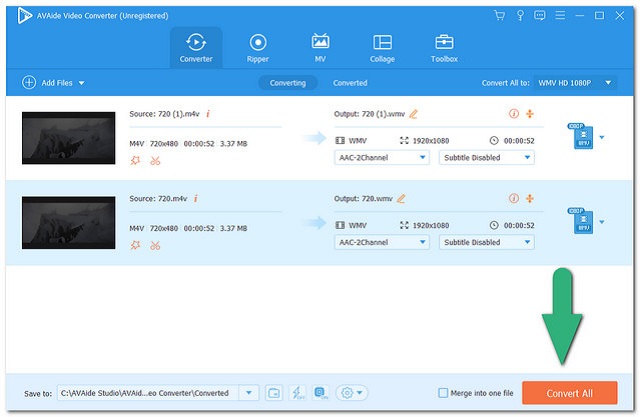The height and width of the screenshot is (417, 640).
Task: Click the 1920x1080 resolution of 720.wmv
Action: pyautogui.click(x=431, y=226)
